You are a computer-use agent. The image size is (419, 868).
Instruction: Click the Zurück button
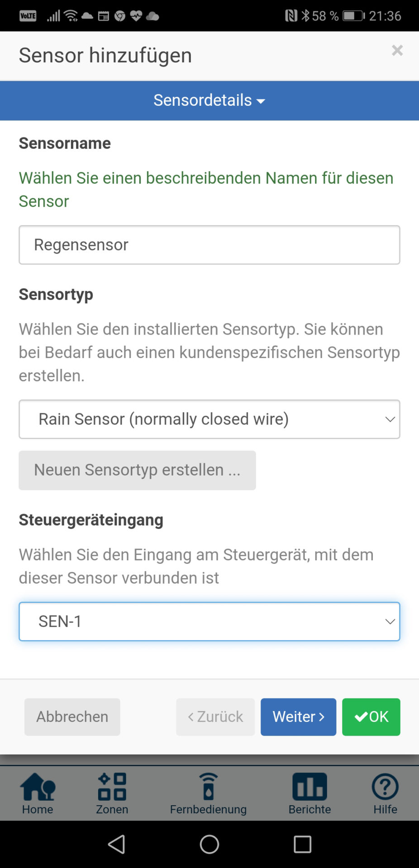coord(215,717)
